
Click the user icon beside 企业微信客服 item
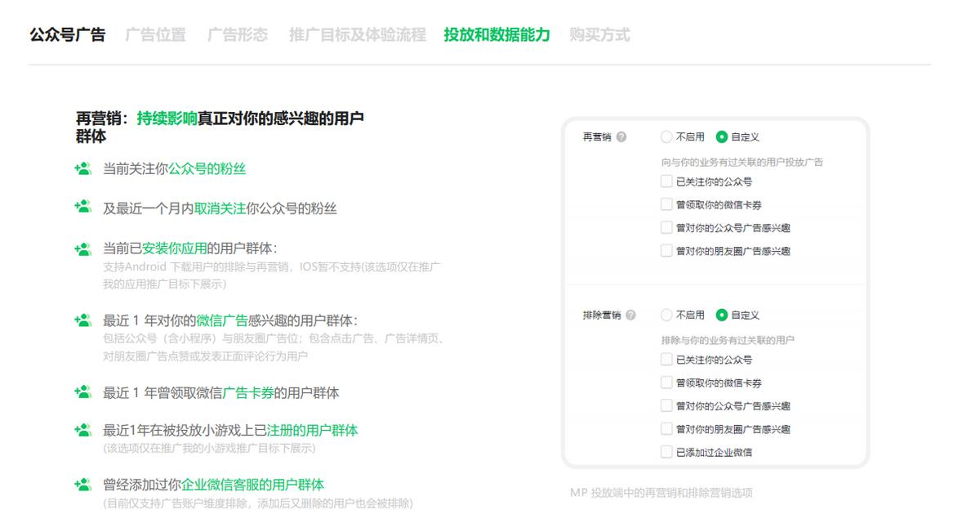(x=81, y=483)
